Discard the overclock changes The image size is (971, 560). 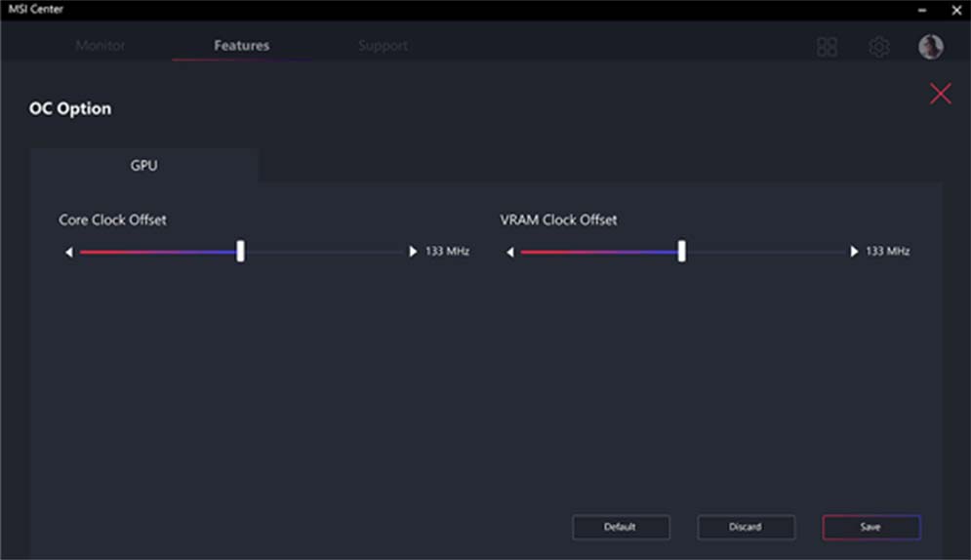click(x=746, y=527)
